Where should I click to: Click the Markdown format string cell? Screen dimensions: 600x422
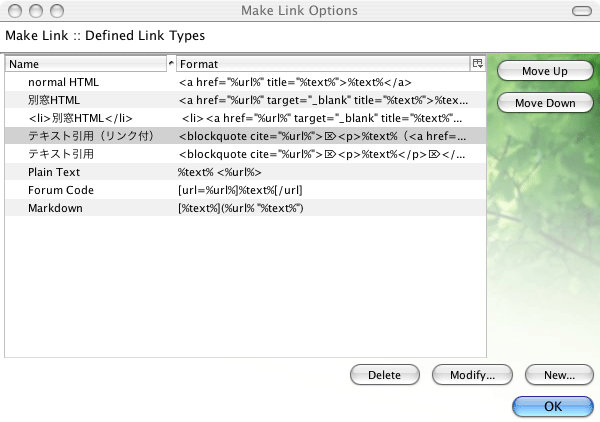240,208
